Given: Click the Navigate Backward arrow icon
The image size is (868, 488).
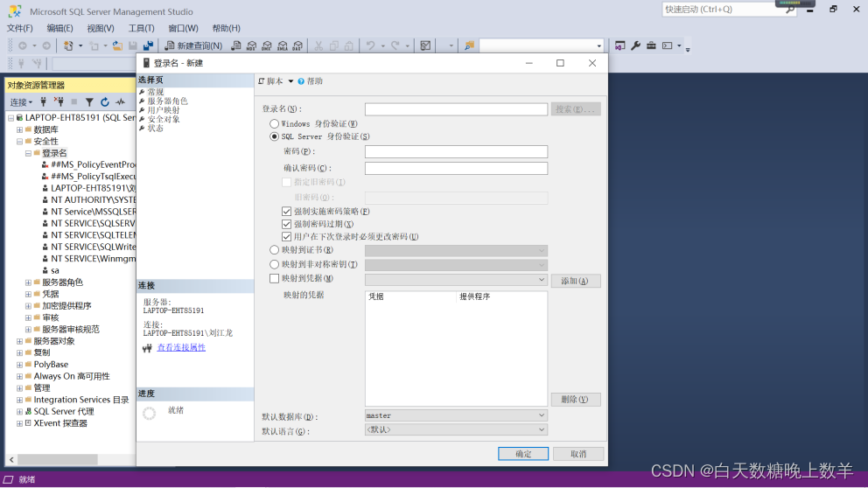Looking at the screenshot, I should click(23, 46).
